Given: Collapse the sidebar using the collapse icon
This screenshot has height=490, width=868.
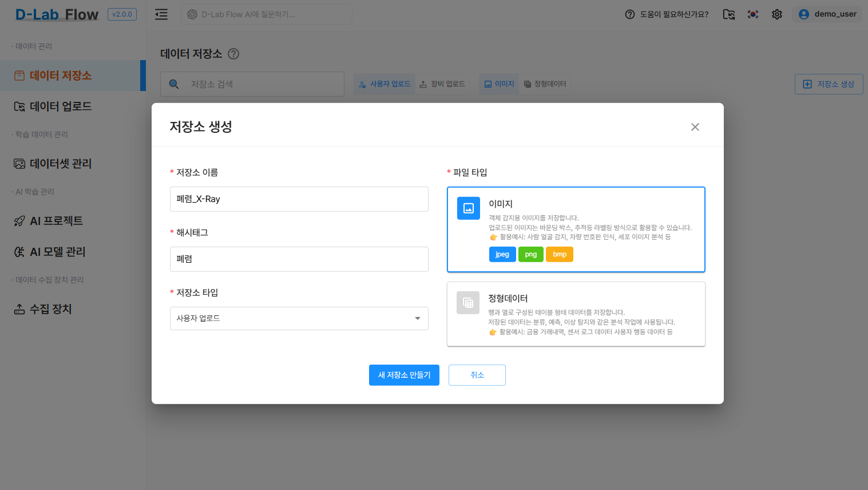Looking at the screenshot, I should [161, 14].
